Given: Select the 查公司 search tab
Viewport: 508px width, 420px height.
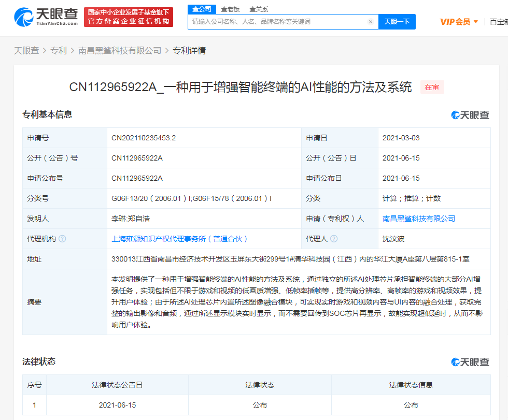Looking at the screenshot, I should (202, 9).
